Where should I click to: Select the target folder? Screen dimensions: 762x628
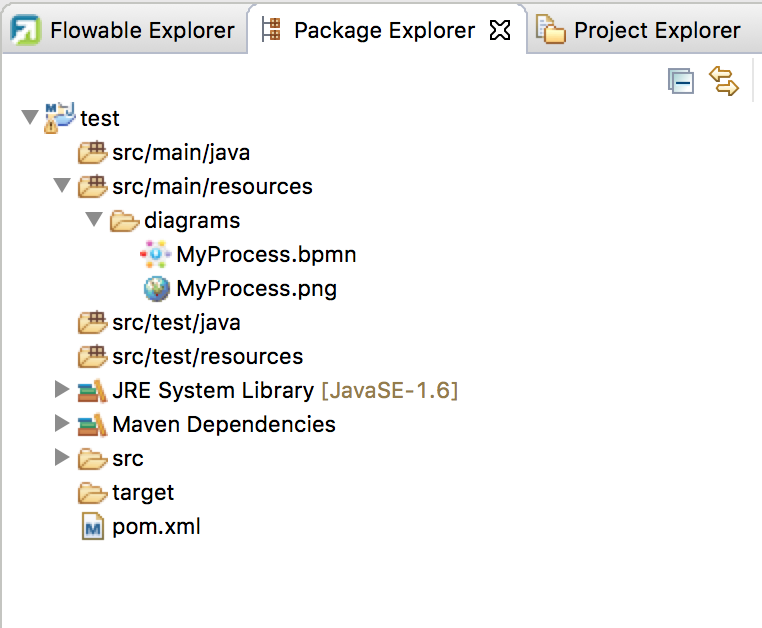click(143, 492)
